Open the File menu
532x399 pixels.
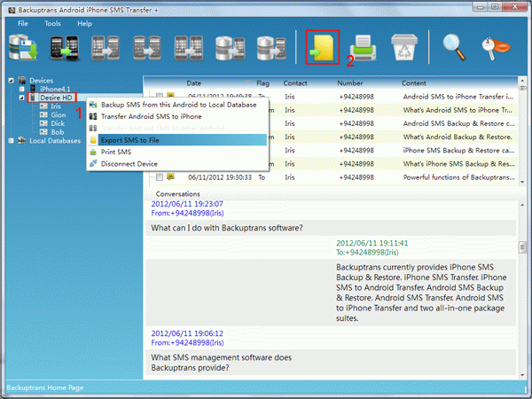click(x=23, y=23)
